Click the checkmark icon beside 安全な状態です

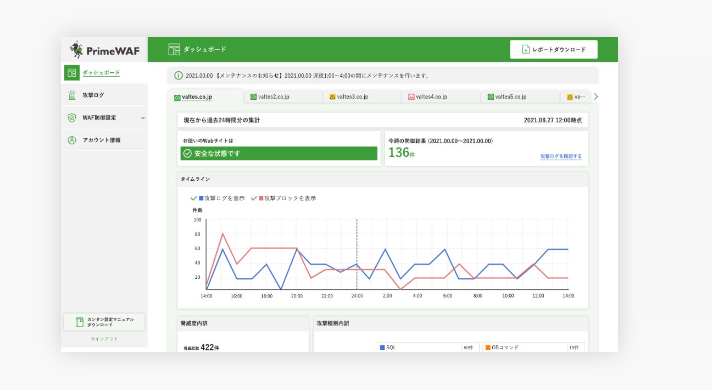click(187, 154)
